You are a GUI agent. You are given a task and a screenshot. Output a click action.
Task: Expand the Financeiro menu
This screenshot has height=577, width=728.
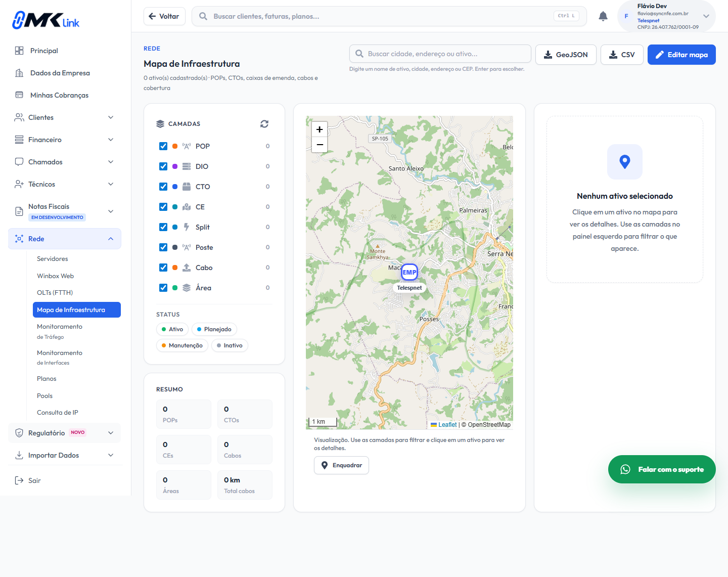(65, 140)
